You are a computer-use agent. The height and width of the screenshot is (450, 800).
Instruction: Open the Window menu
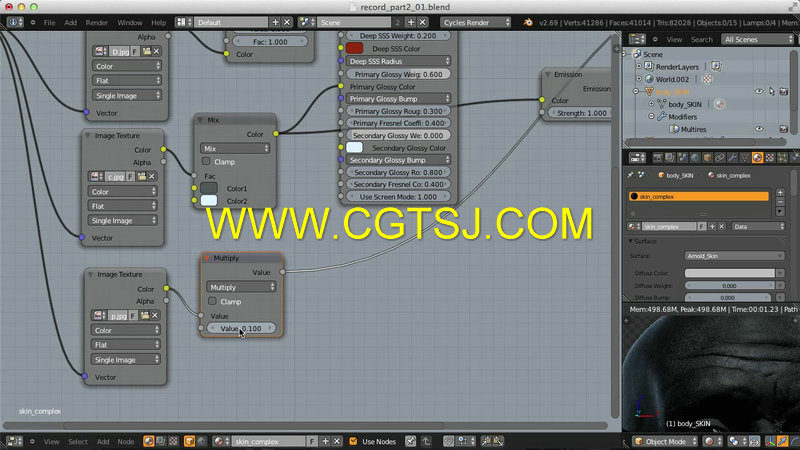[130, 22]
